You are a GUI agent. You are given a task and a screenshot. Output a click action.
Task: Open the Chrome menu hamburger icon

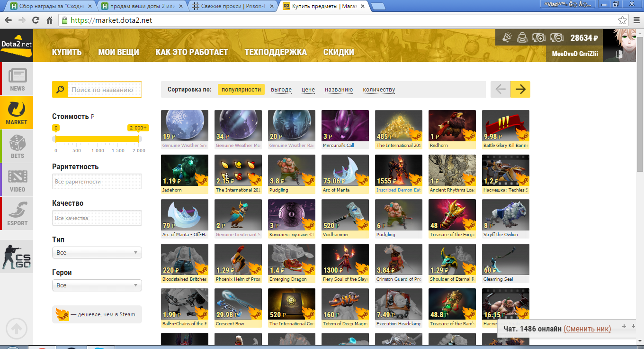636,20
